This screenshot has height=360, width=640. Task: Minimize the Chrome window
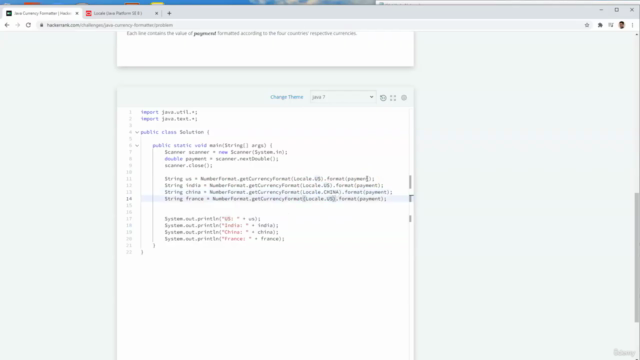click(601, 10)
